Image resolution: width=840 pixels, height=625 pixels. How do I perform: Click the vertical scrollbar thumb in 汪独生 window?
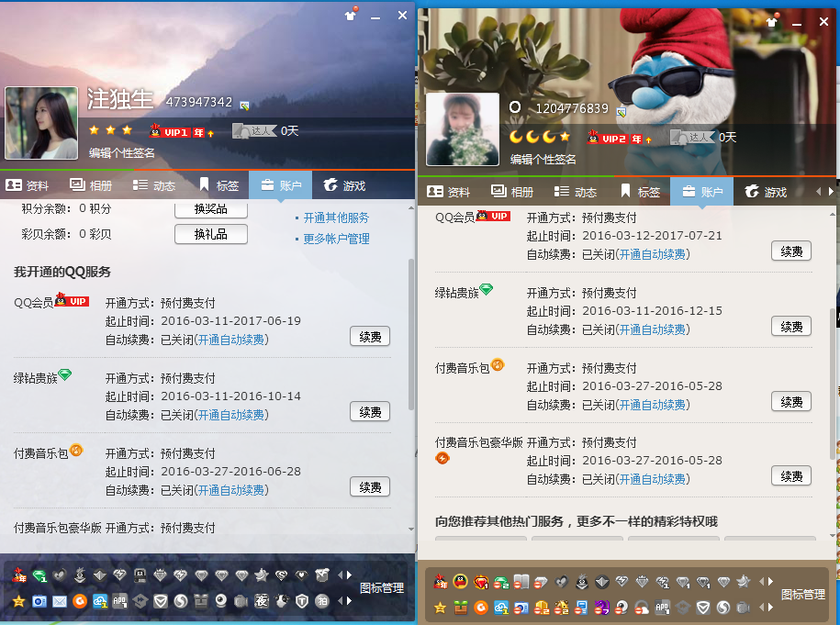coord(411,335)
